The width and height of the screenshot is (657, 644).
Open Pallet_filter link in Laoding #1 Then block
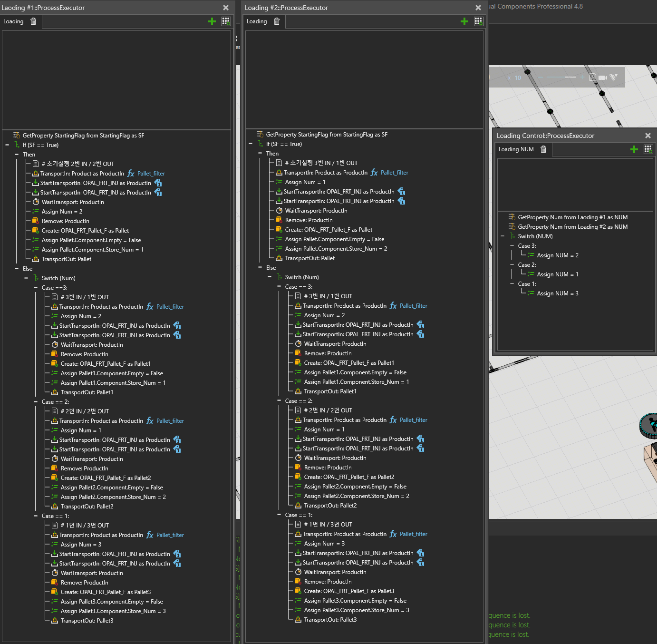pos(151,174)
